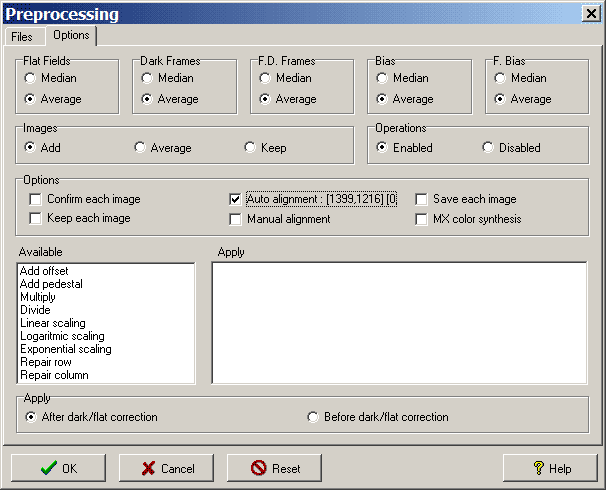Screen dimensions: 606x490
Task: Select Disabled under Operations
Action: coord(488,148)
